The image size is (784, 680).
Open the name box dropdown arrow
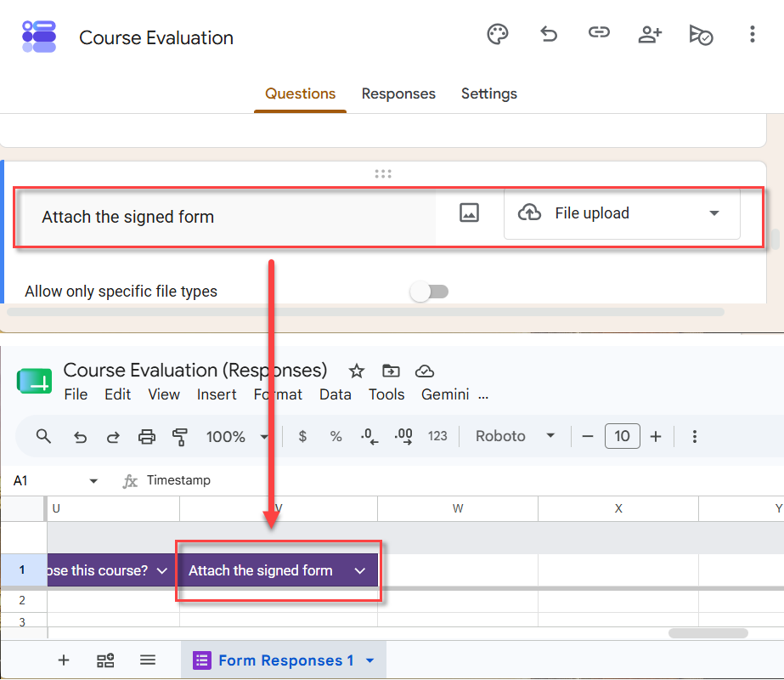coord(93,481)
